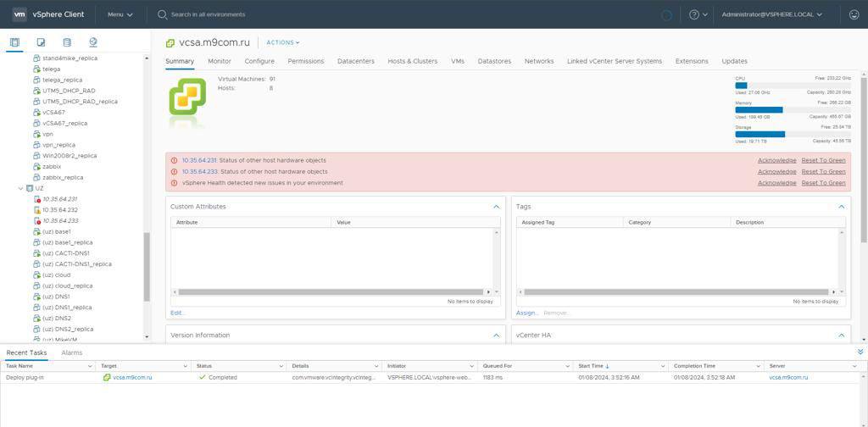Click the help question mark icon
868x427 pixels.
click(694, 14)
